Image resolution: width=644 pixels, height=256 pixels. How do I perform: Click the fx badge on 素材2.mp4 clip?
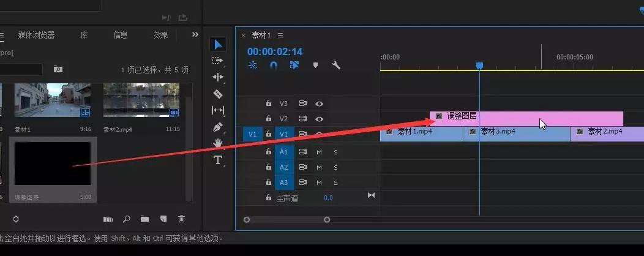pos(580,132)
